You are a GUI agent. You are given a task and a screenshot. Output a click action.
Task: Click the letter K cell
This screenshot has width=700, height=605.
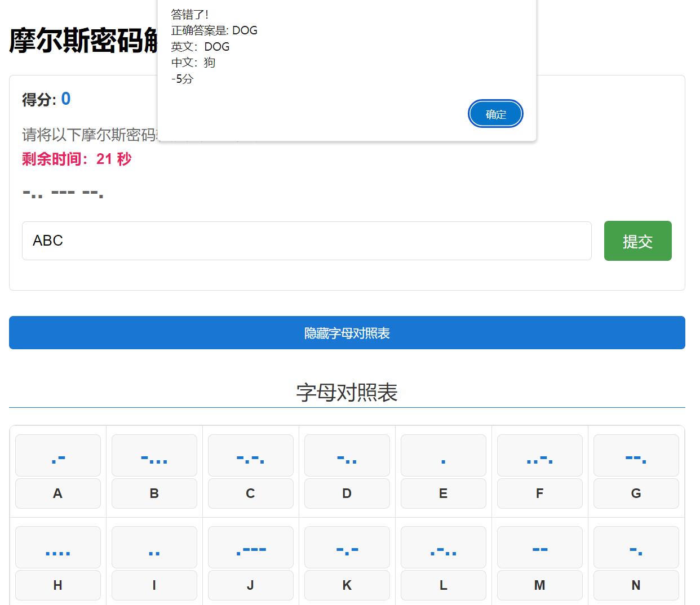coord(347,585)
